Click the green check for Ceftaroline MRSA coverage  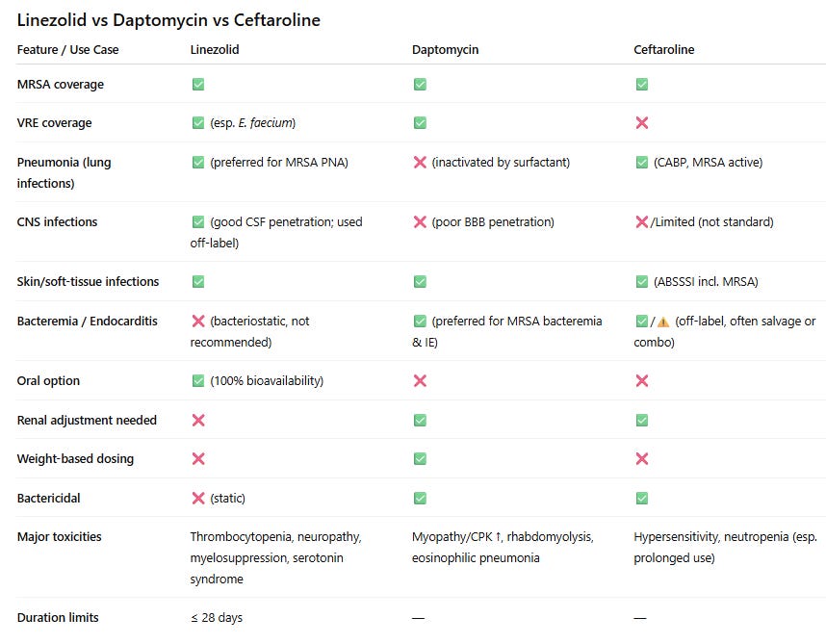tap(641, 85)
